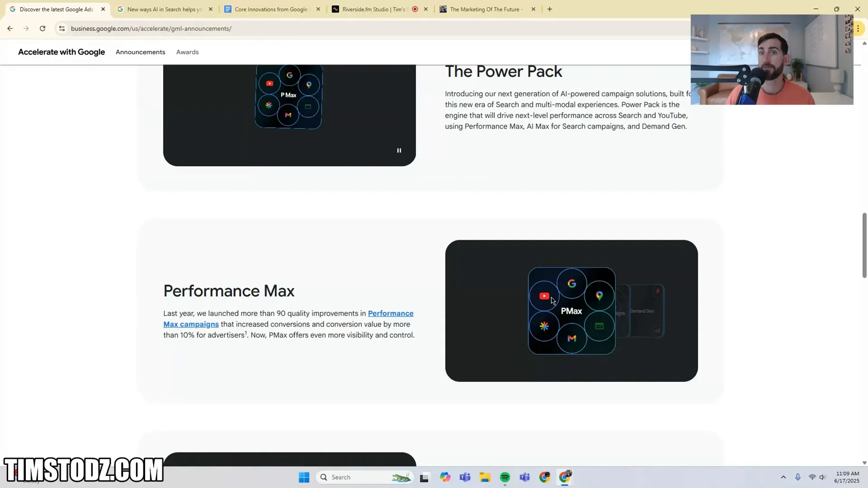Click the 'The Power Pack' heading

click(x=504, y=71)
